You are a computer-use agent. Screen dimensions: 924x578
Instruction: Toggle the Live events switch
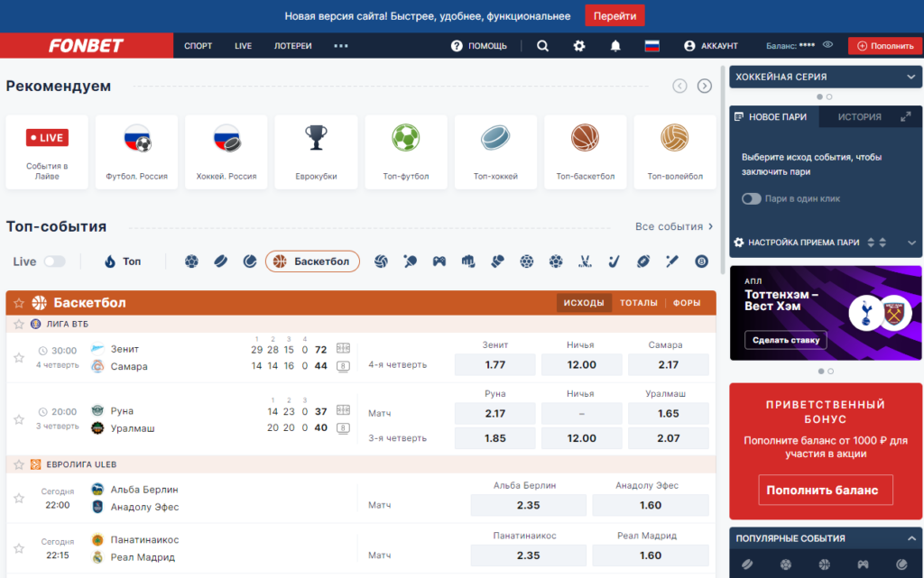[55, 261]
